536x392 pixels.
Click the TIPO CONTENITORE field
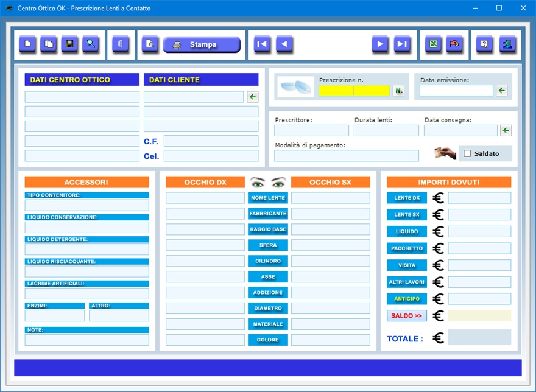pos(87,205)
